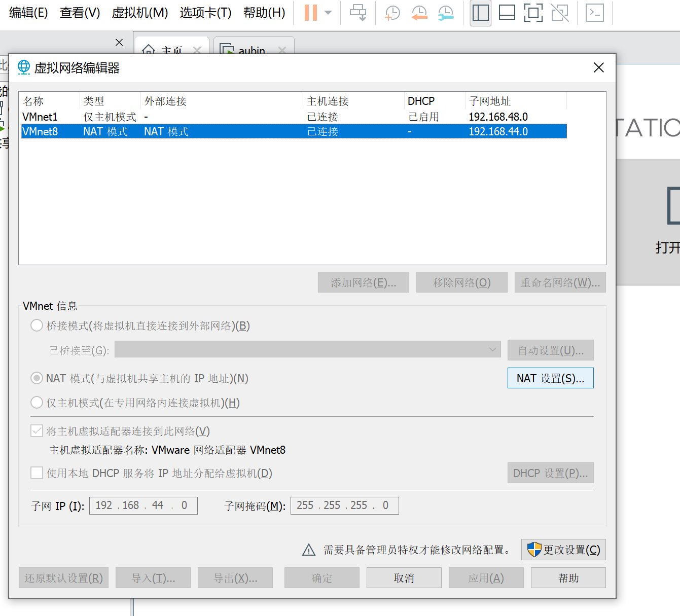
Task: Click the VM icon on the aubin tab
Action: [x=227, y=49]
